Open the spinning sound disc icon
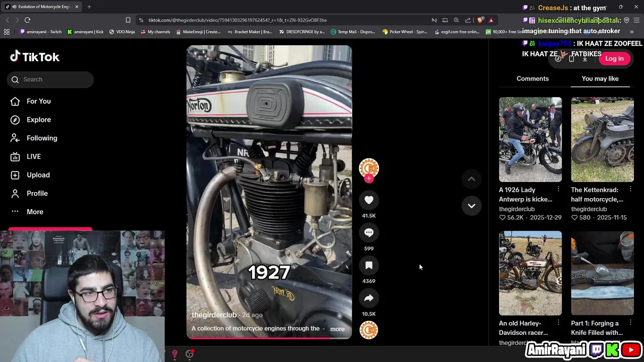The image size is (644, 362). (369, 330)
